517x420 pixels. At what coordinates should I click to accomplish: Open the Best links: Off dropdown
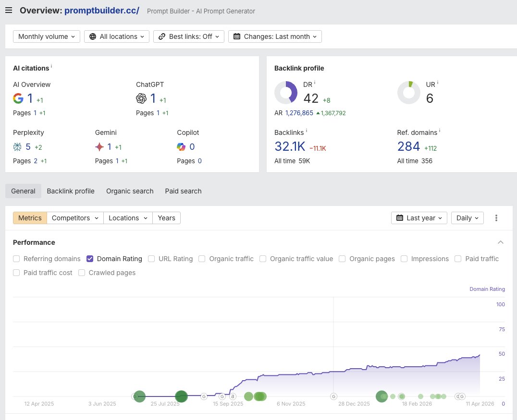pyautogui.click(x=189, y=36)
